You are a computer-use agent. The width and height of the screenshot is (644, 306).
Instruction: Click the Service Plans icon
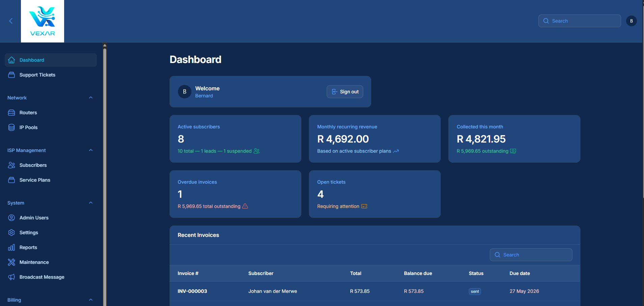(11, 180)
